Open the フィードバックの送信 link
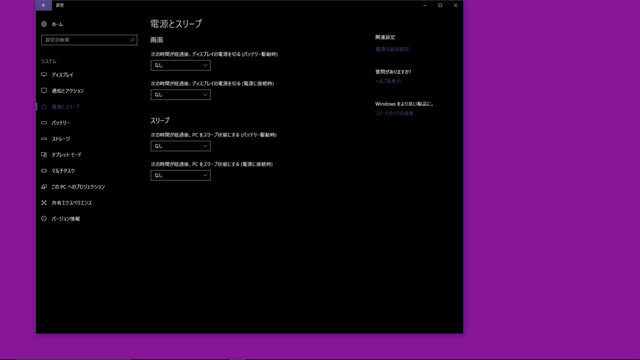Viewport: 640px width, 360px height. 394,113
